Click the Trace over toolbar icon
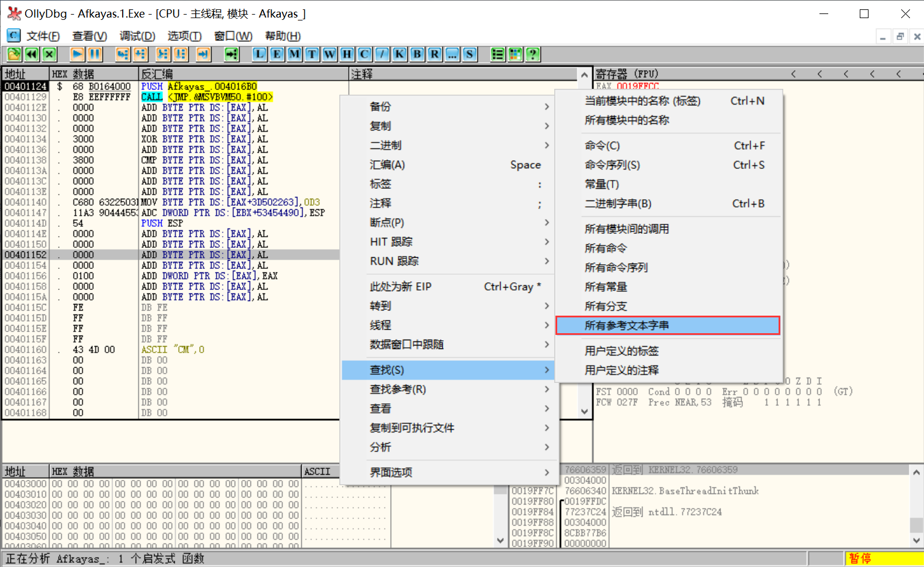The image size is (924, 567). 180,54
